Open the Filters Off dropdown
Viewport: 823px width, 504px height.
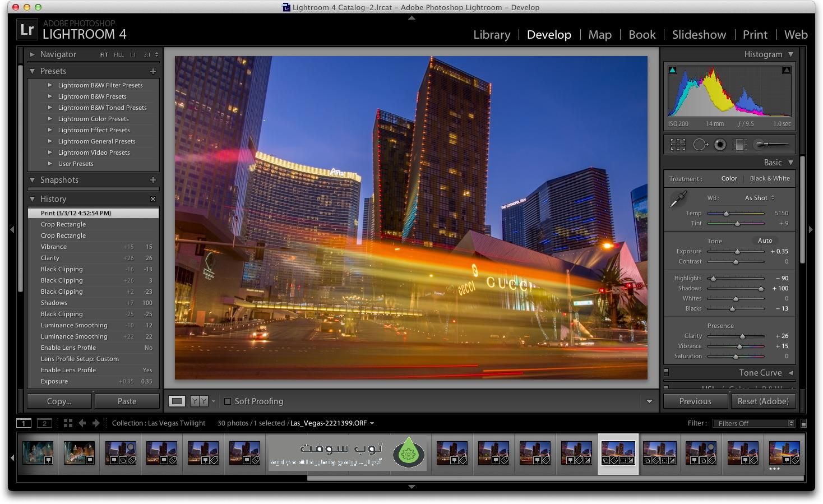point(755,423)
